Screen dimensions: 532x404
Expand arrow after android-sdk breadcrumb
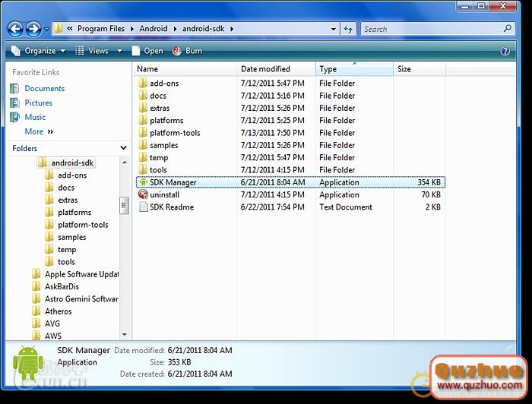pyautogui.click(x=232, y=29)
